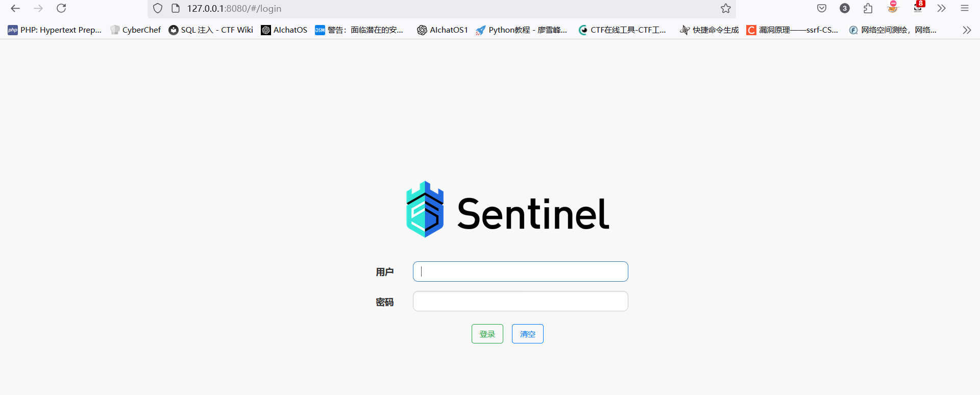Open the extensions puzzle icon
980x395 pixels.
pos(868,8)
